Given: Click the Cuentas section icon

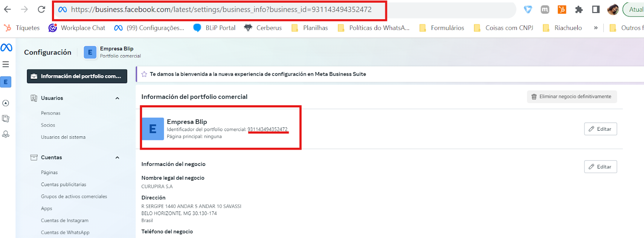Looking at the screenshot, I should [34, 158].
